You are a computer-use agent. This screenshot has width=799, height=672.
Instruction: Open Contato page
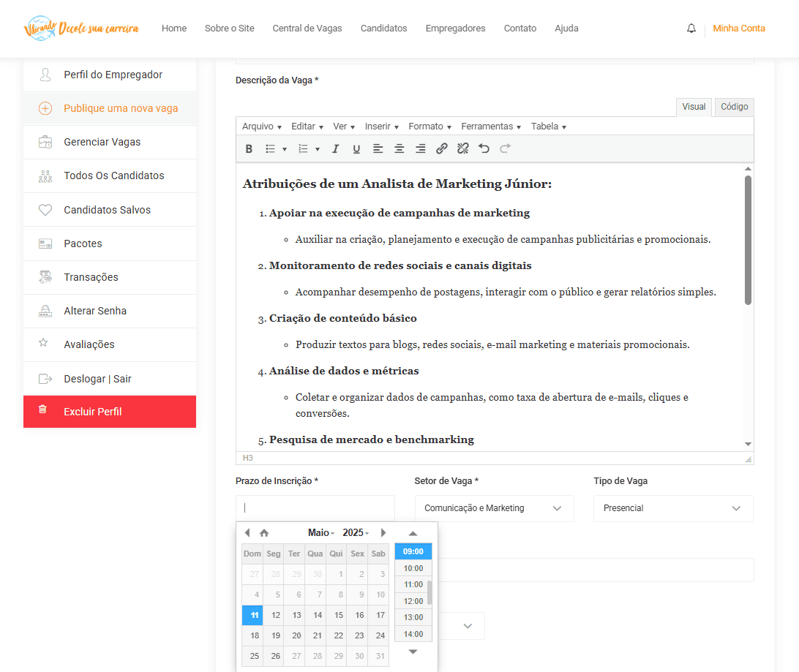point(519,29)
